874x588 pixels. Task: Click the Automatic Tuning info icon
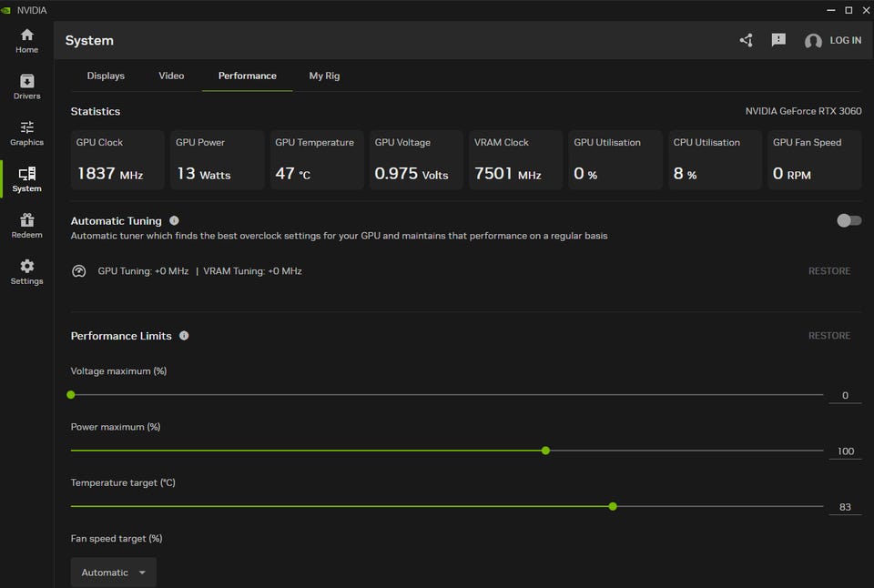tap(174, 220)
